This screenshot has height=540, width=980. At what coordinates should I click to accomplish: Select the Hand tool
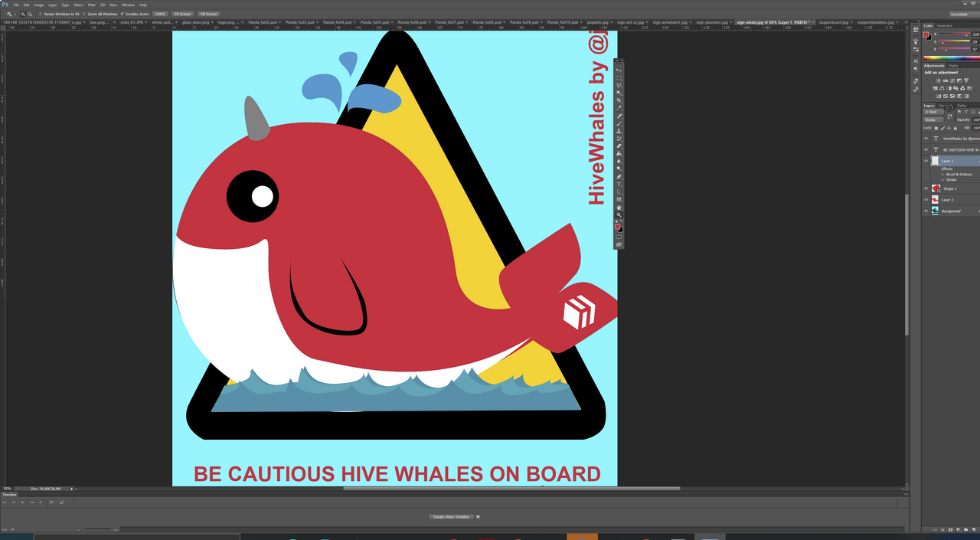pyautogui.click(x=619, y=208)
